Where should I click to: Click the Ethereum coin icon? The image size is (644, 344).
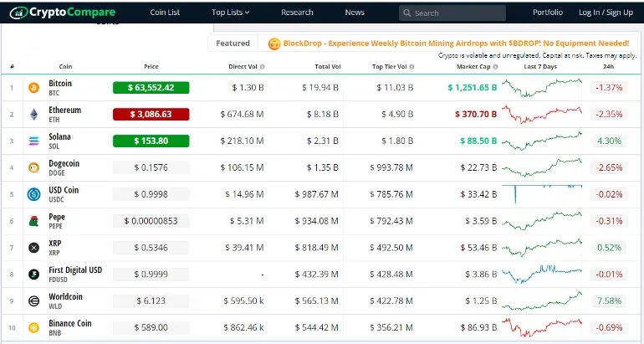[x=34, y=114]
